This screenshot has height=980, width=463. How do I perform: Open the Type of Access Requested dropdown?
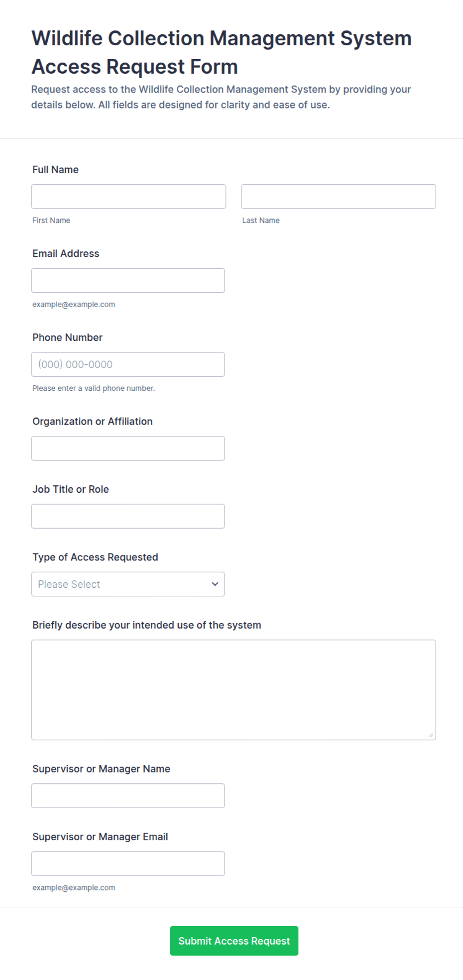point(128,584)
